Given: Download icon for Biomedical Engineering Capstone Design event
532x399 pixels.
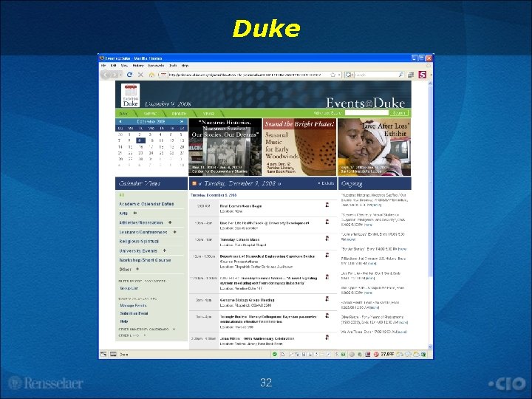Looking at the screenshot, I should [x=327, y=255].
